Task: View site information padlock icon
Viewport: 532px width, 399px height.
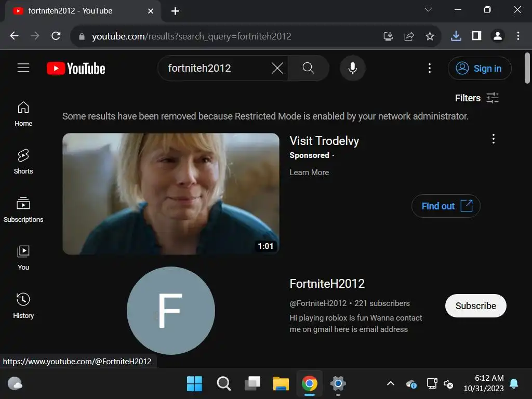Action: tap(82, 36)
